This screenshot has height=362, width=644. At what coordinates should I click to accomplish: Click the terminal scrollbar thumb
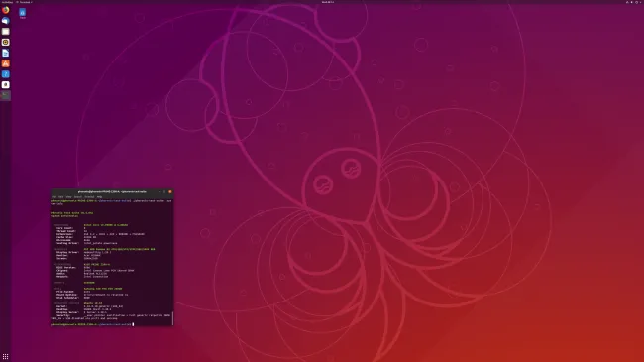(172, 318)
